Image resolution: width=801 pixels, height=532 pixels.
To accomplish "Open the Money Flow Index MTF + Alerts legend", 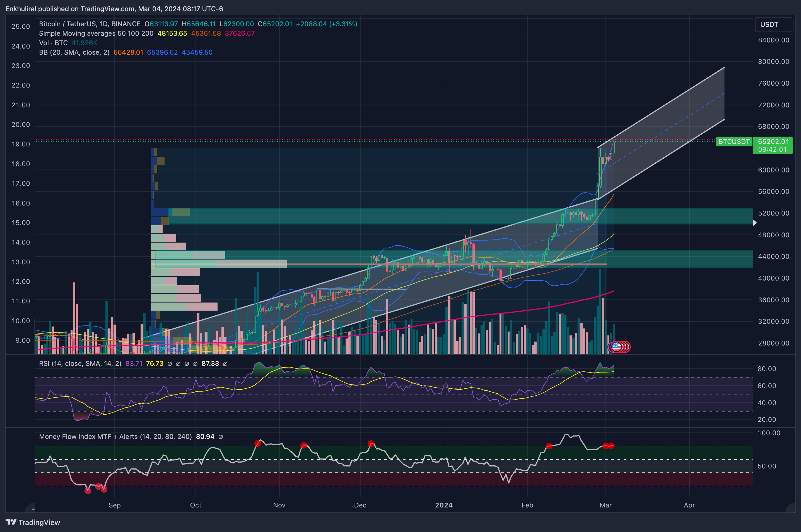I will [x=115, y=437].
